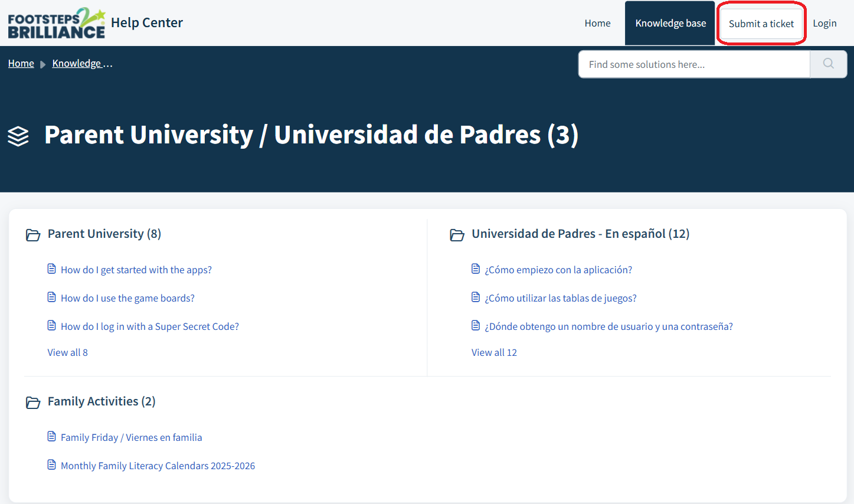Click the document icon for ¿Cómo empiezo con la aplicación?
The width and height of the screenshot is (854, 504).
coord(476,269)
